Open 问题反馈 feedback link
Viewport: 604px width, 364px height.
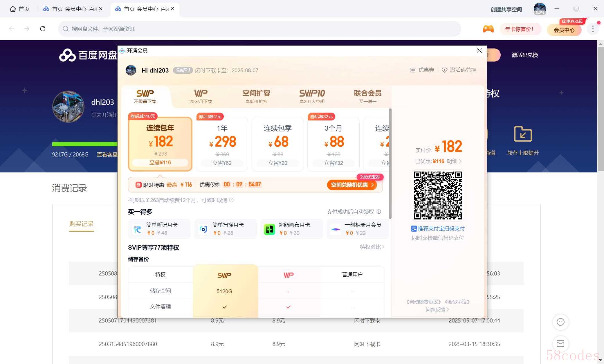coord(437,310)
